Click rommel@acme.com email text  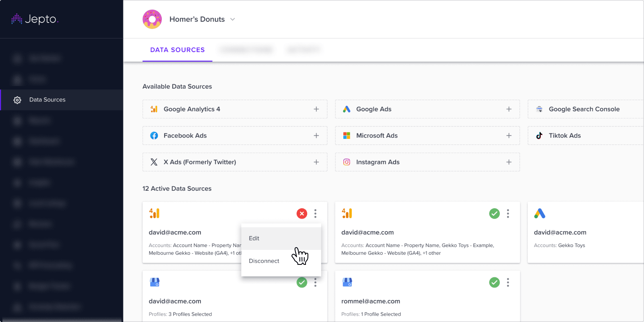371,301
